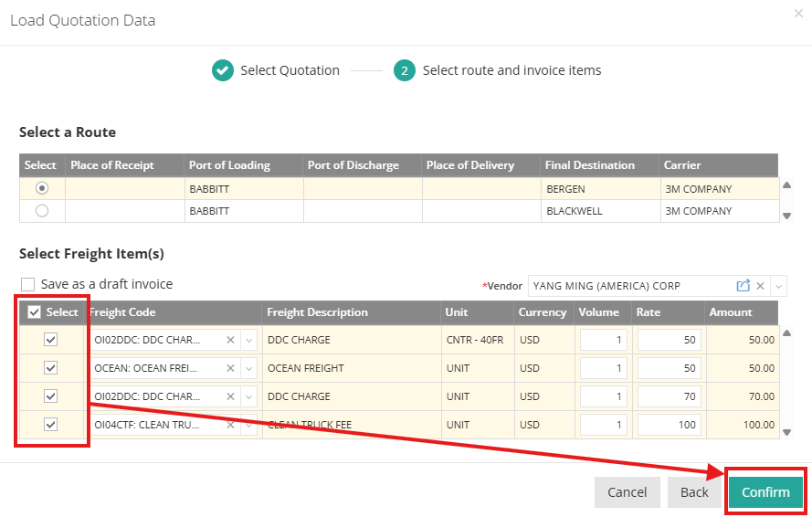
Task: Open Select route and invoice items step
Action: [499, 70]
